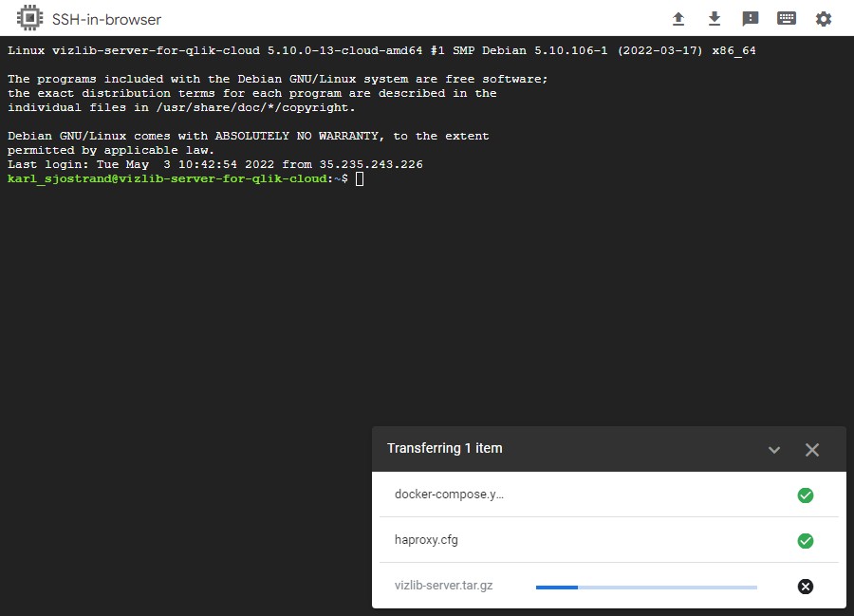The image size is (854, 616).
Task: Click the Last login line in terminal
Action: [x=215, y=164]
